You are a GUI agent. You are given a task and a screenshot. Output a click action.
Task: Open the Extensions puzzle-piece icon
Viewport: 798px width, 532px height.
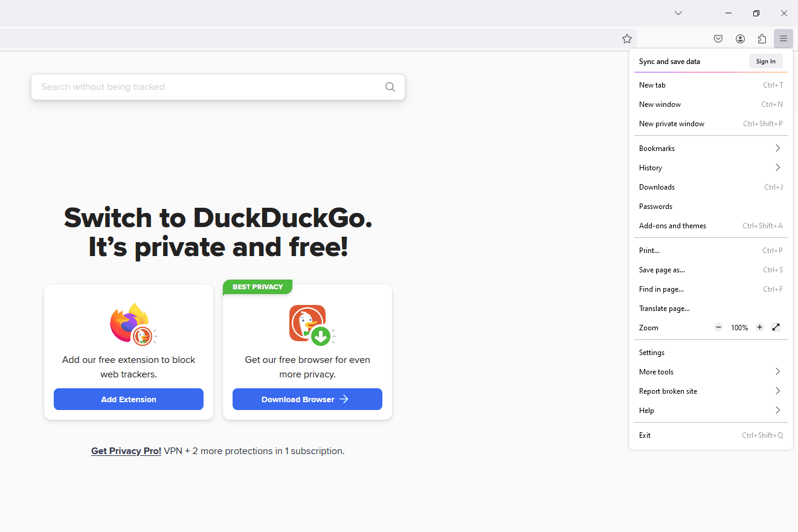pyautogui.click(x=762, y=39)
